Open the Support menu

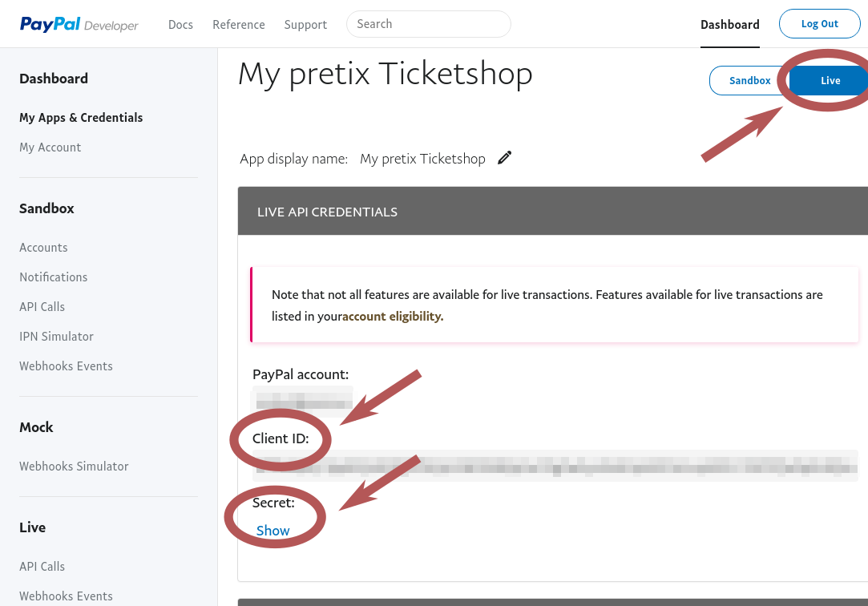305,25
